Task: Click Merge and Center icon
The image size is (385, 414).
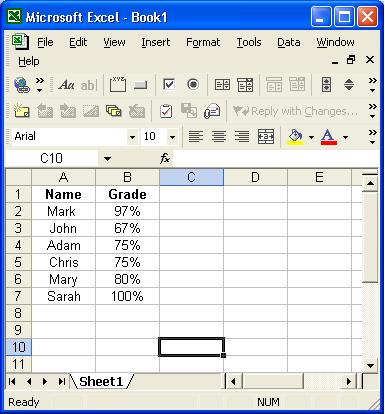Action: click(266, 136)
